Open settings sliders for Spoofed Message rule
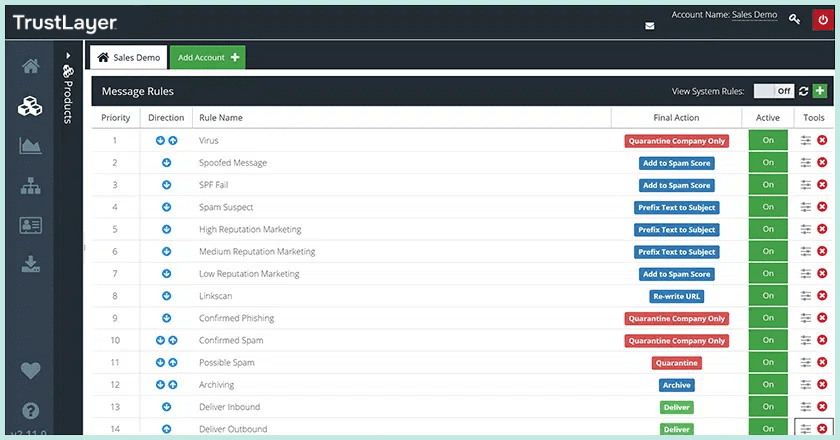 (x=806, y=163)
